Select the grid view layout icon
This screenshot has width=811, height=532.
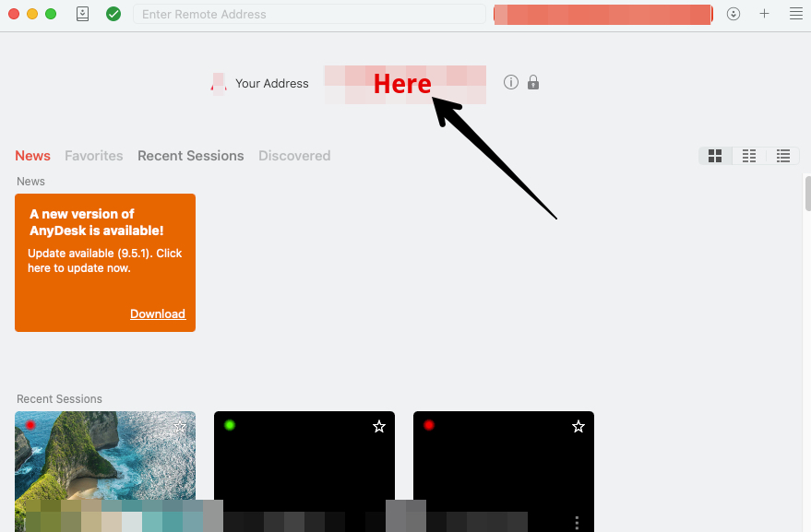715,156
